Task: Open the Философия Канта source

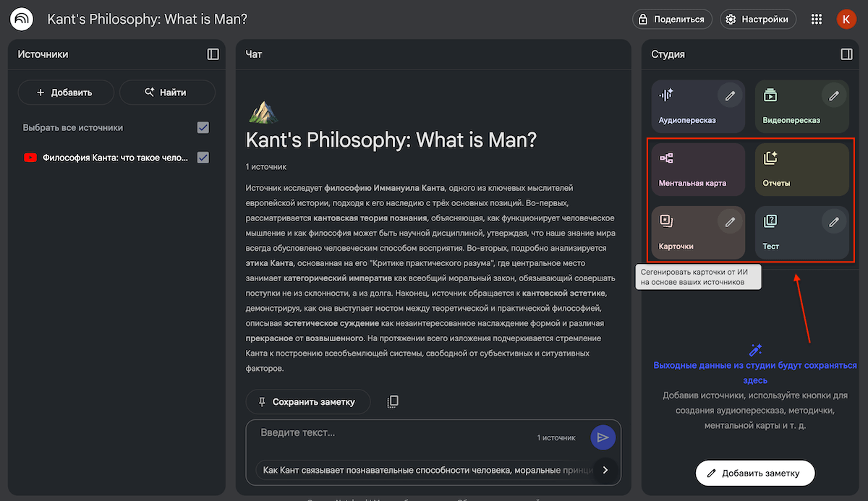Action: (115, 158)
